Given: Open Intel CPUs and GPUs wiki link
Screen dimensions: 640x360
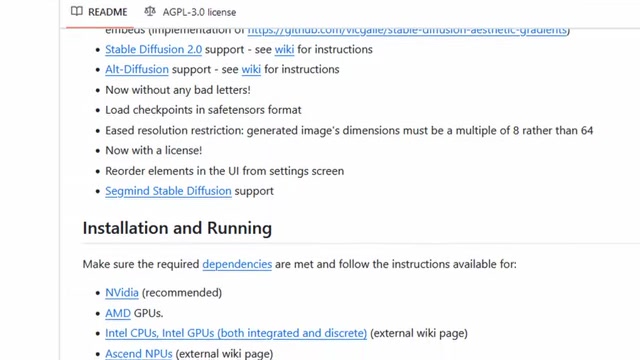Looking at the screenshot, I should (236, 333).
